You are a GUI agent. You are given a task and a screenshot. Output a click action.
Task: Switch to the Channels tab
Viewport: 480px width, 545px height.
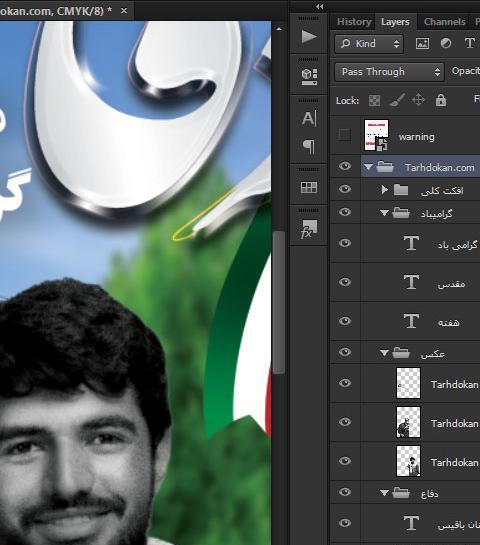coord(445,22)
